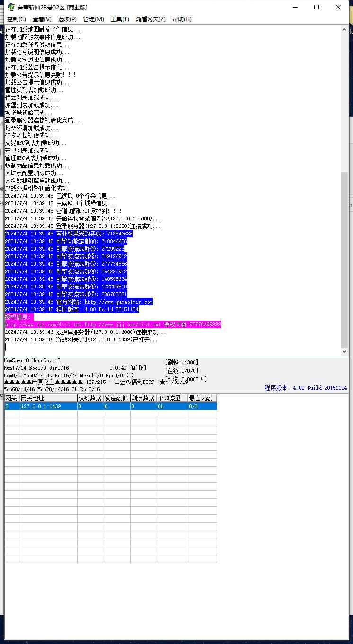Open the 工具(T) menu
This screenshot has height=644, width=353.
(120, 19)
